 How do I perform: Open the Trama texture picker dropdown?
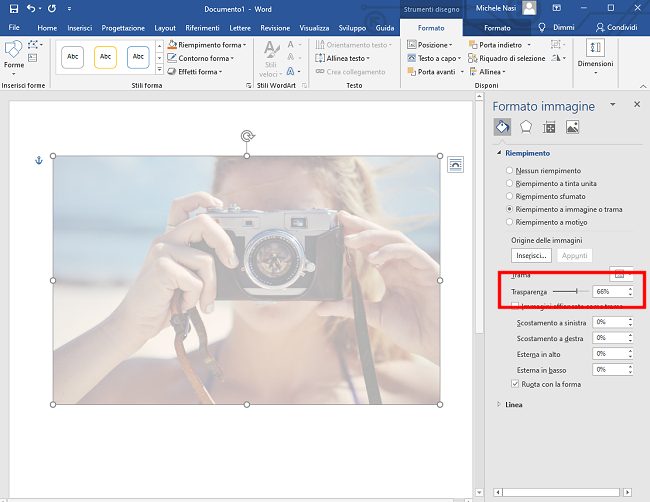(621, 274)
